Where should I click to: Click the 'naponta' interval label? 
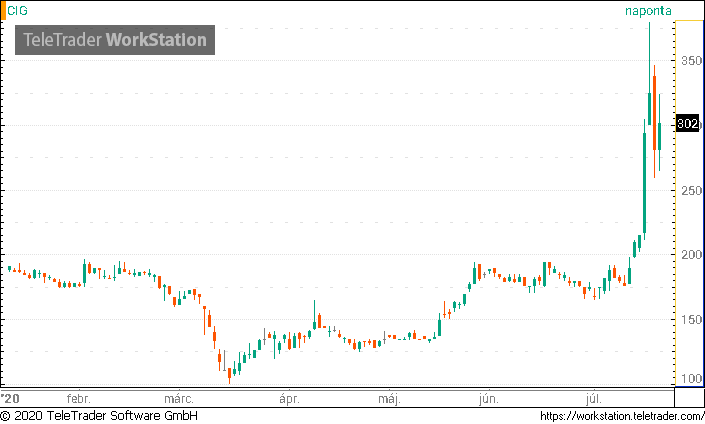648,11
